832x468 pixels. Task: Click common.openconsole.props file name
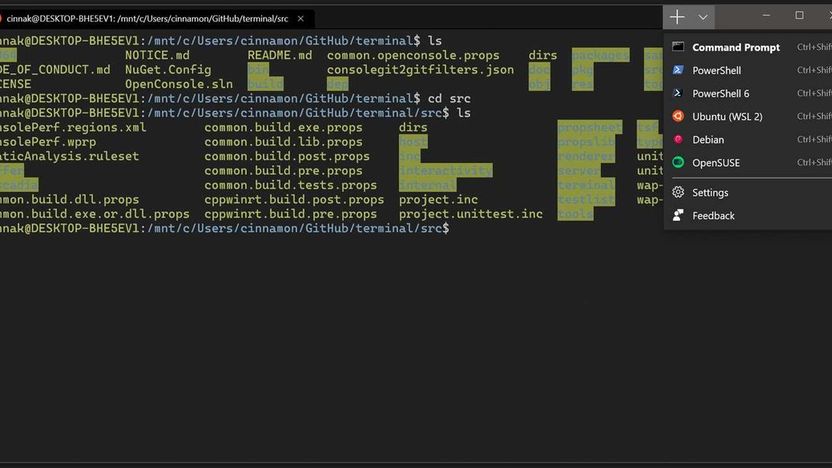pyautogui.click(x=413, y=55)
